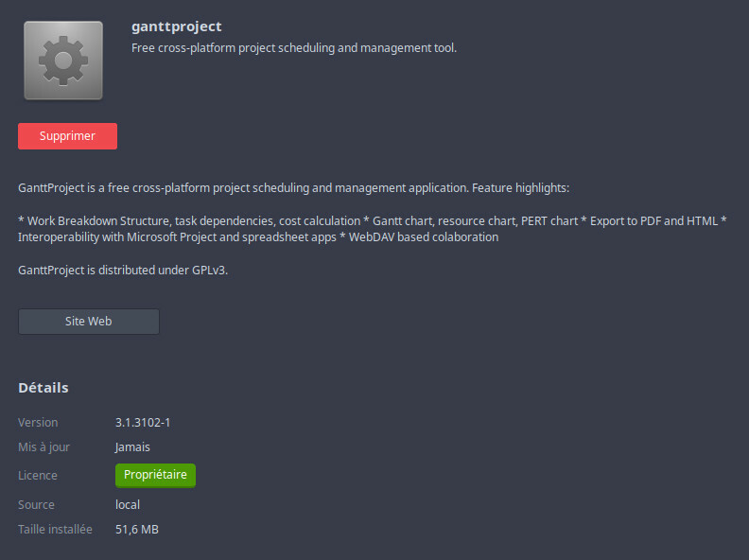
Task: Click the Feature highlights description sentence
Action: pyautogui.click(x=293, y=188)
